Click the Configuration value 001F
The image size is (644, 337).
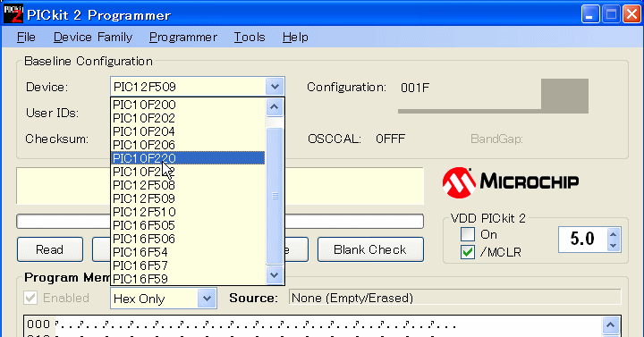415,88
